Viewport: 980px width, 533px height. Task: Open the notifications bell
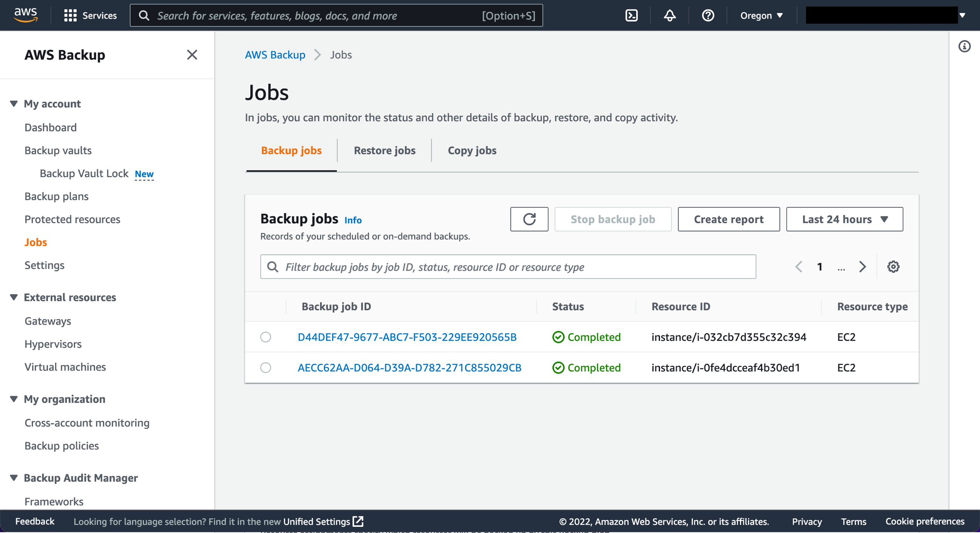point(670,16)
